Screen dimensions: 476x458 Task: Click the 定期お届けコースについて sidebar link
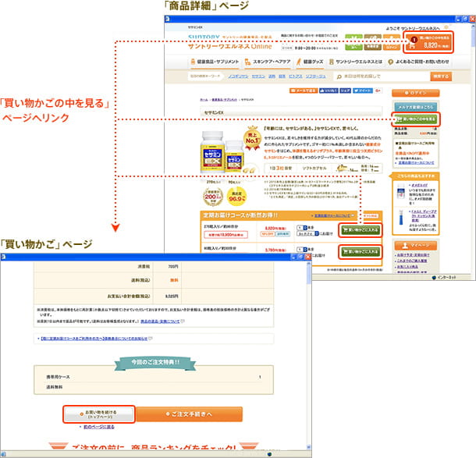point(416,163)
